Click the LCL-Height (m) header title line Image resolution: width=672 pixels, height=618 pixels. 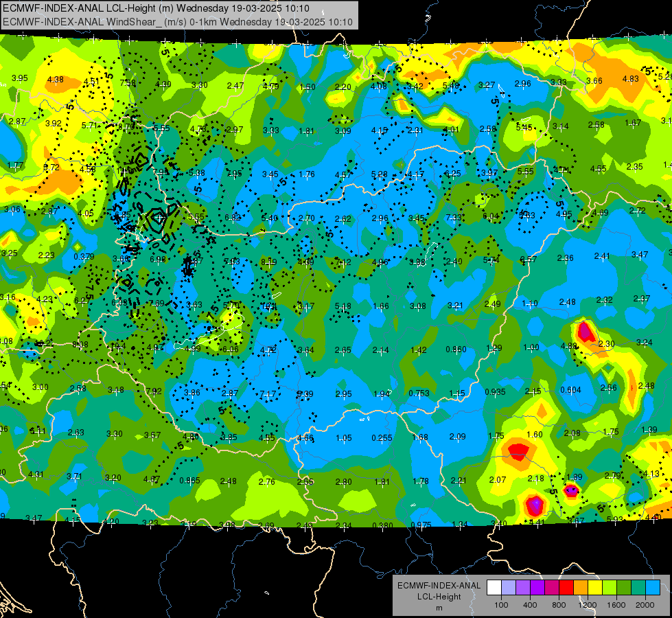pyautogui.click(x=156, y=8)
